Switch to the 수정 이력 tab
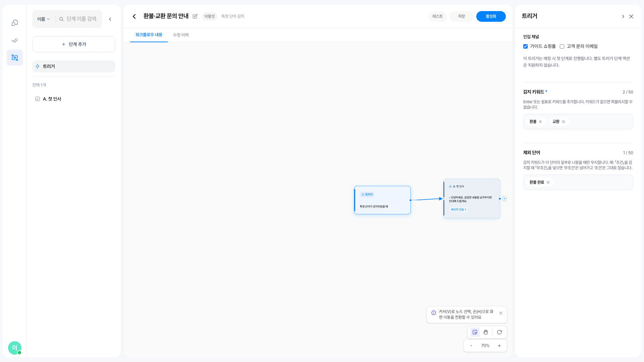This screenshot has height=362, width=644. coord(181,35)
